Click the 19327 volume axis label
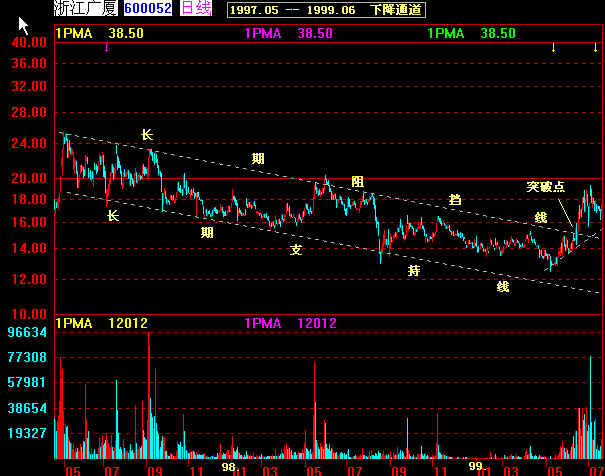The height and width of the screenshot is (476, 605). click(27, 433)
